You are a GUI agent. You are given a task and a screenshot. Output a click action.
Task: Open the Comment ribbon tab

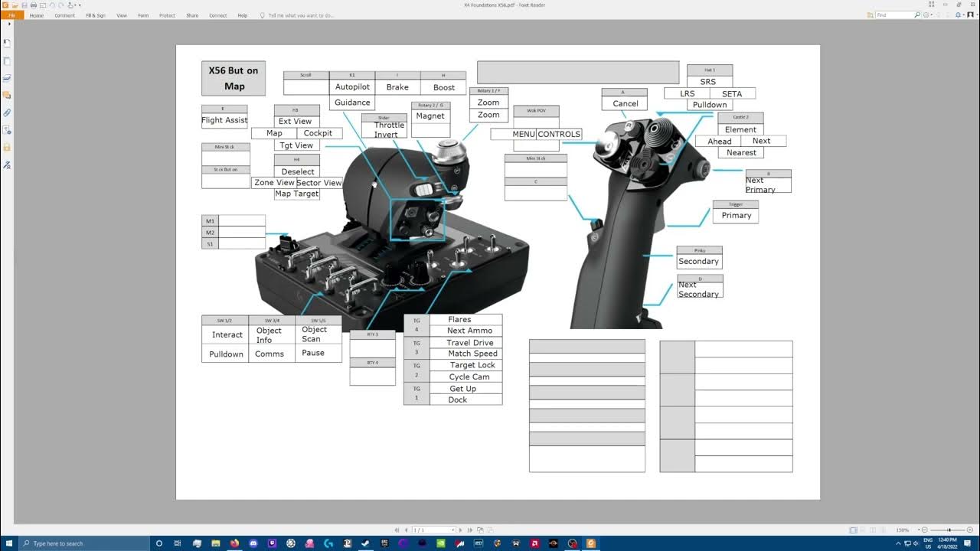coord(64,15)
